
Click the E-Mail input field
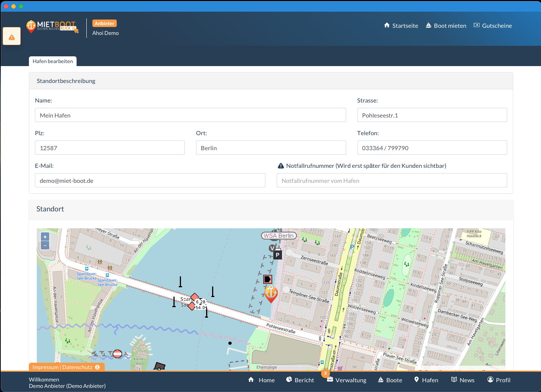click(150, 180)
